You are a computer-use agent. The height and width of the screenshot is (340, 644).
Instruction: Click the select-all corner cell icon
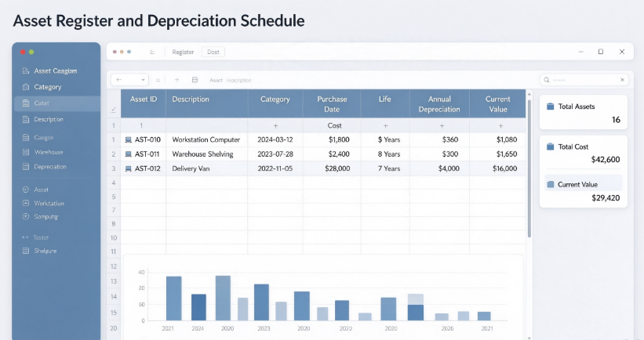tap(114, 110)
